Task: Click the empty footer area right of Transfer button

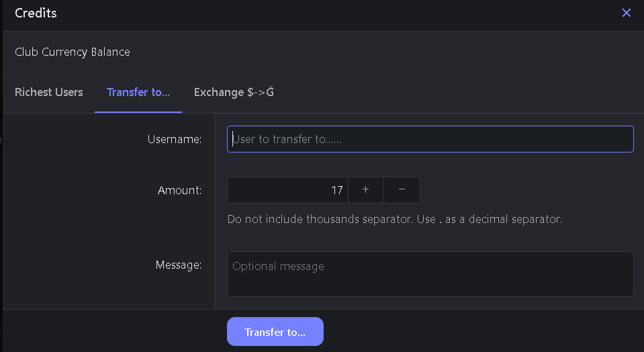Action: pos(481,331)
